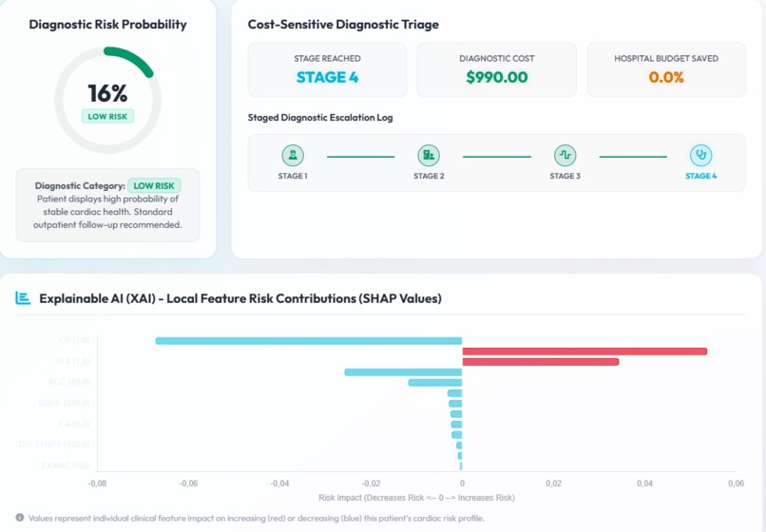Click the 'EXANG (0.0)' feature label
This screenshot has height=532, width=766.
66,465
